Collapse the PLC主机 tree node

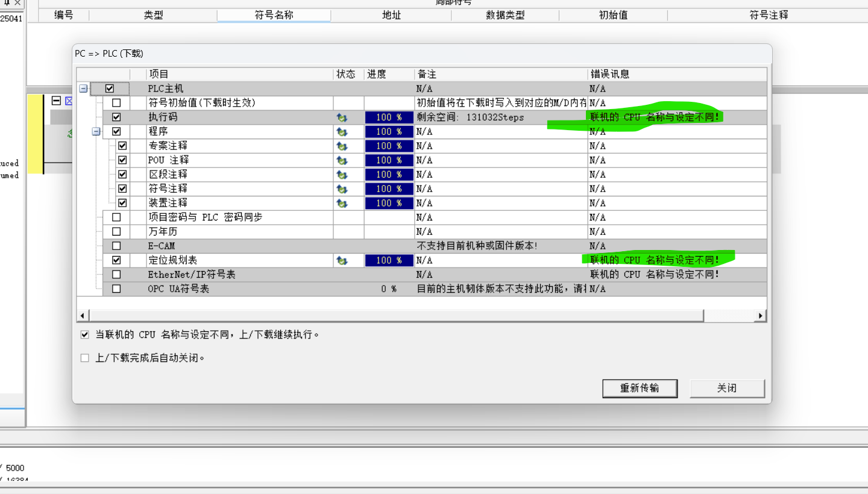pos(83,89)
